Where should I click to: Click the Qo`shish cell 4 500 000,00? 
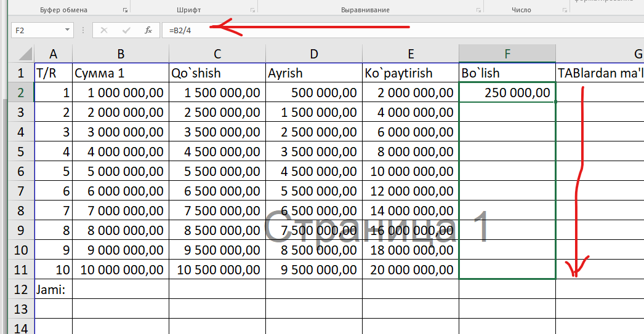pyautogui.click(x=217, y=151)
